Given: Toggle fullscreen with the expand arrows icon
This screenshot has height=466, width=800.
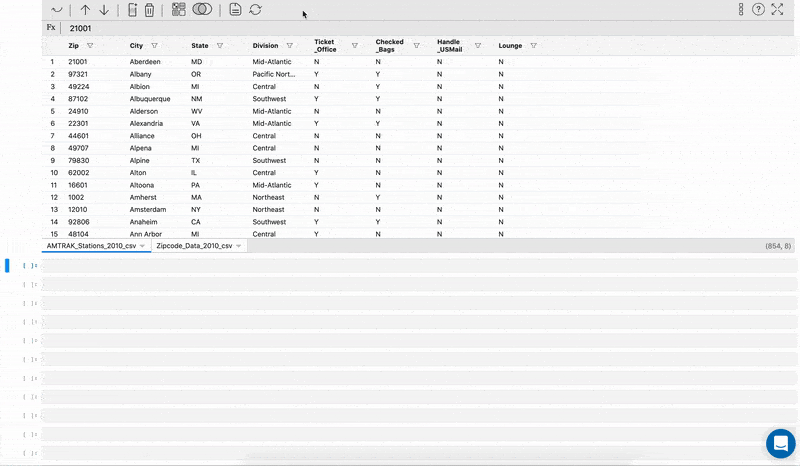Looking at the screenshot, I should 778,10.
